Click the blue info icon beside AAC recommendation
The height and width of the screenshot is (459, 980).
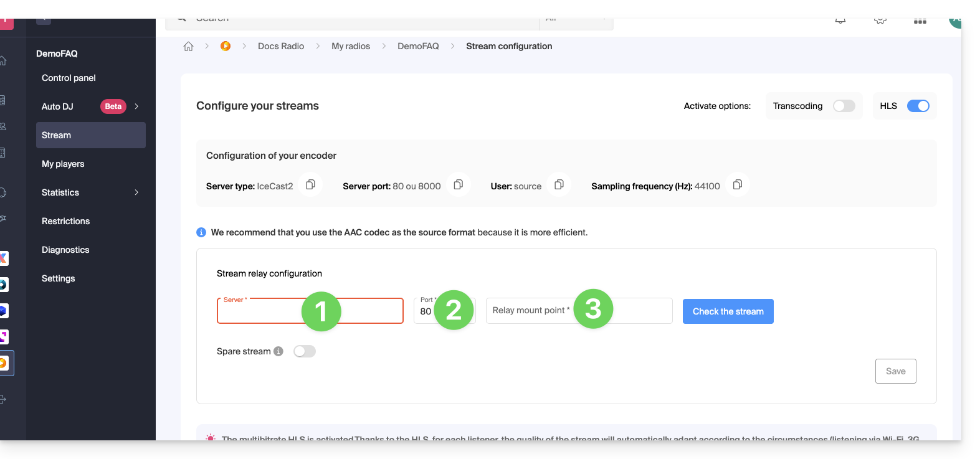coord(201,232)
